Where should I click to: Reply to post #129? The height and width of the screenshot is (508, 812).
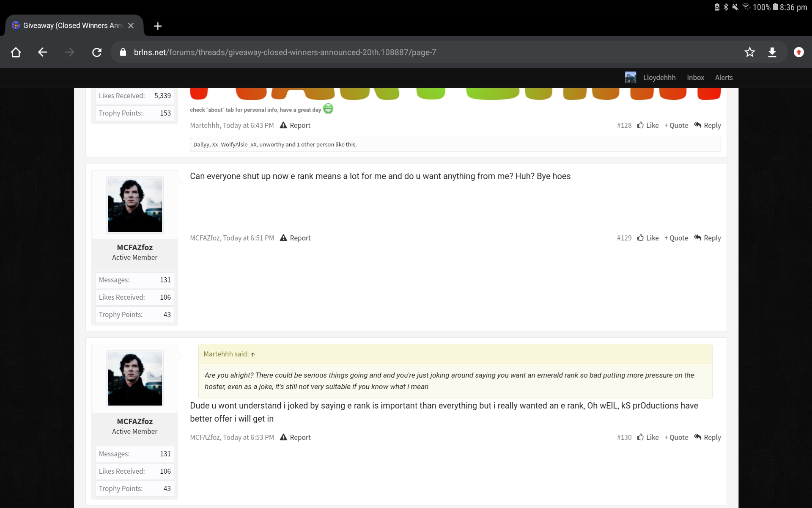(x=708, y=238)
